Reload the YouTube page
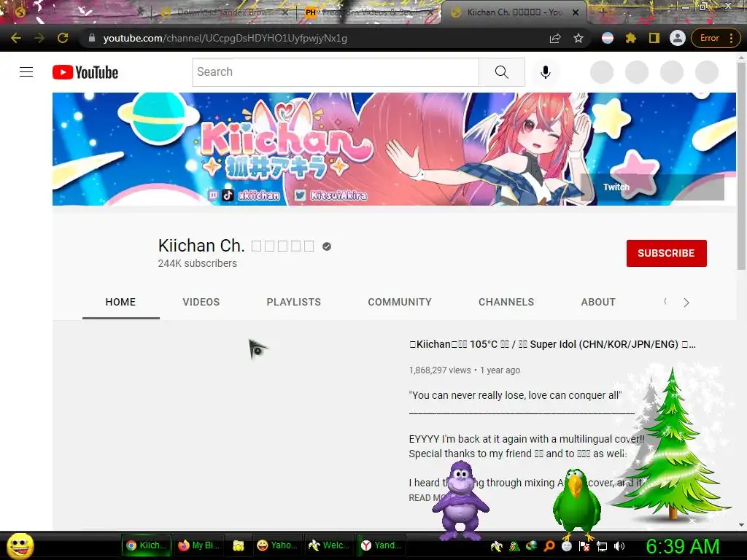Viewport: 747px width, 560px height. click(63, 38)
